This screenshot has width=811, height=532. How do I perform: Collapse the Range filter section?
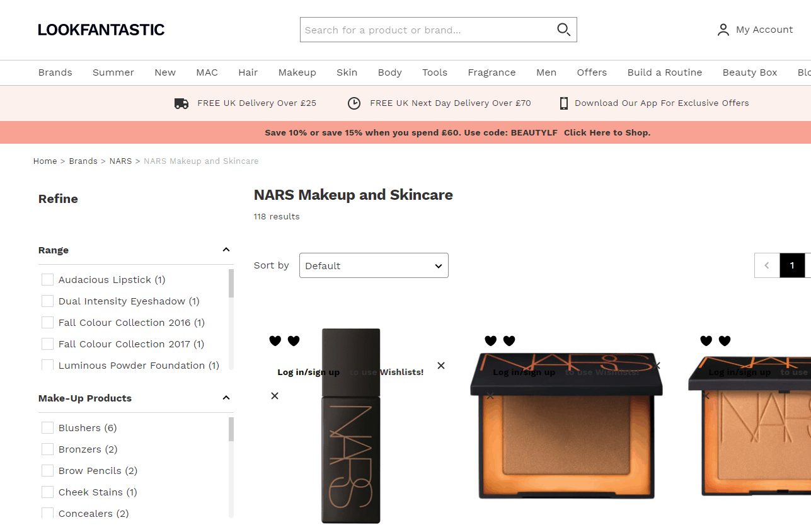coord(226,250)
